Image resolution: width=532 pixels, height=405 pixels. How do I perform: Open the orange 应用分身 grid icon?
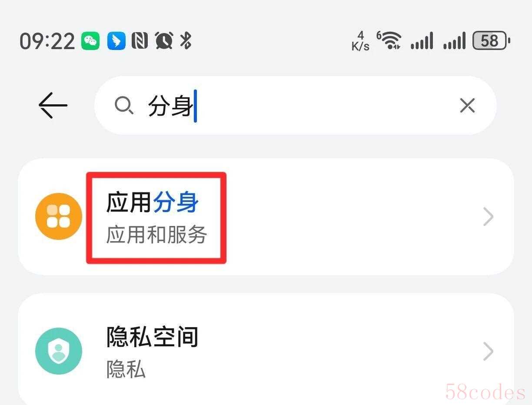point(59,216)
